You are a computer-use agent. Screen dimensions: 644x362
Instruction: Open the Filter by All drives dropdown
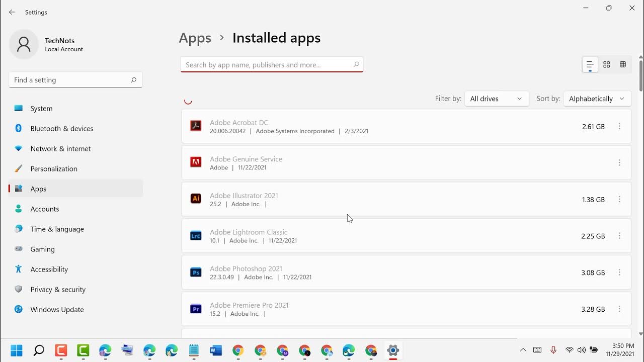click(x=497, y=99)
